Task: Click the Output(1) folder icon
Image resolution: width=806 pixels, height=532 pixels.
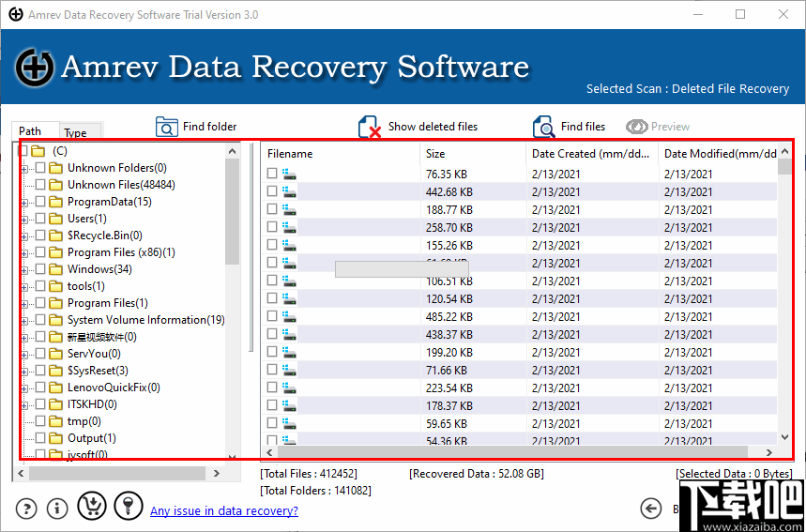Action: pyautogui.click(x=55, y=438)
